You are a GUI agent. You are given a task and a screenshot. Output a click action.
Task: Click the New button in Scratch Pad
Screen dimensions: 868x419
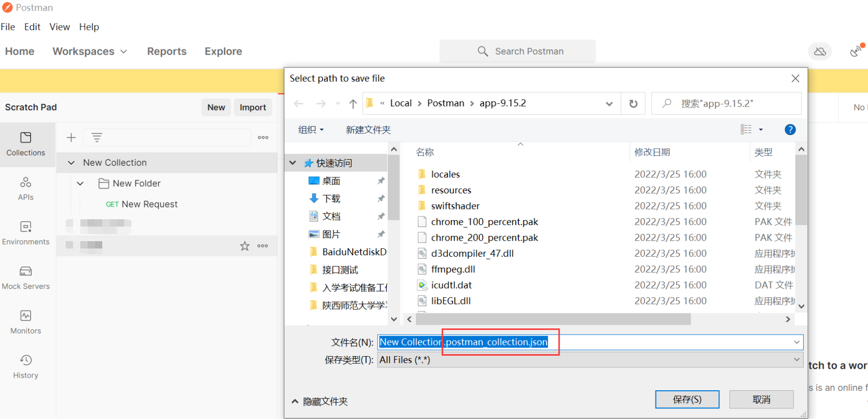pyautogui.click(x=216, y=107)
